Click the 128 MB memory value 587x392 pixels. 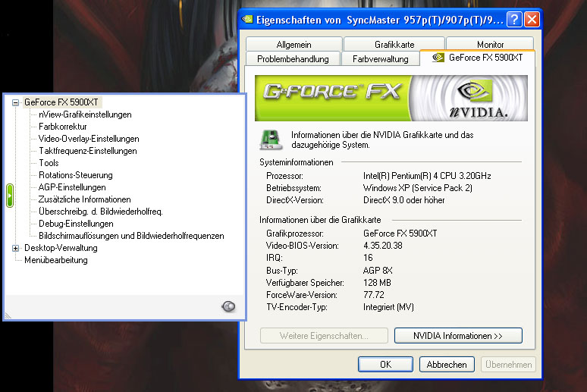tap(377, 283)
